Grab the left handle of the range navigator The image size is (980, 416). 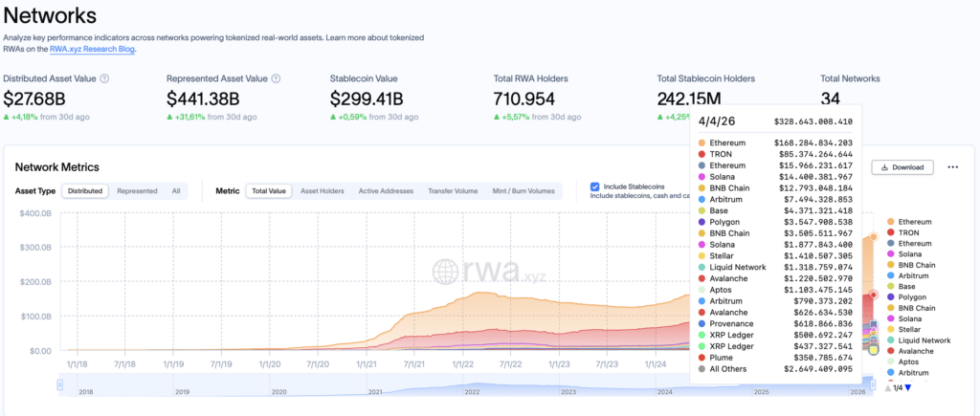(60, 384)
